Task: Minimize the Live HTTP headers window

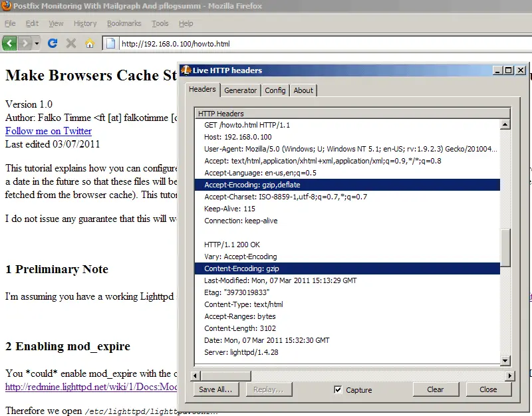Action: [497, 70]
